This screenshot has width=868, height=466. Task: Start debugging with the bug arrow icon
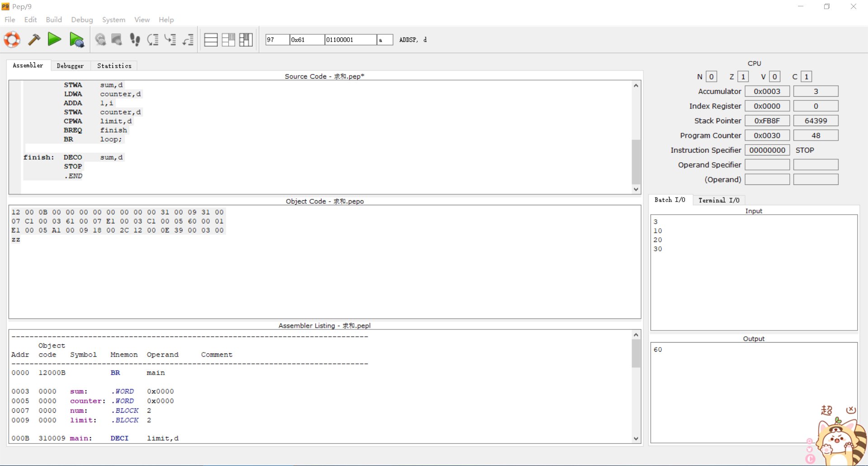(x=77, y=40)
